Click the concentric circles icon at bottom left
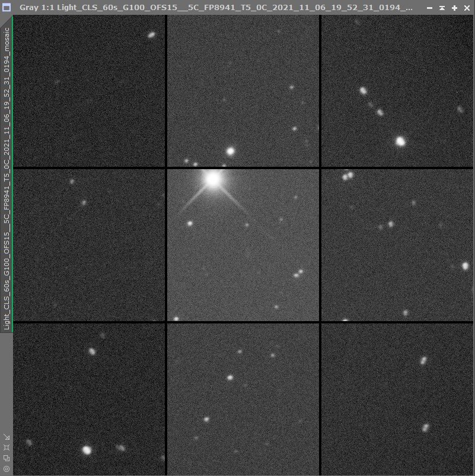Viewport: 475px width, 476px height. pos(7,469)
